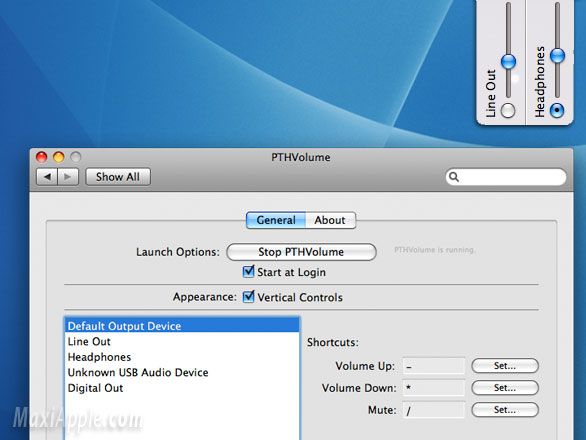Switch to the General tab

[x=276, y=220]
